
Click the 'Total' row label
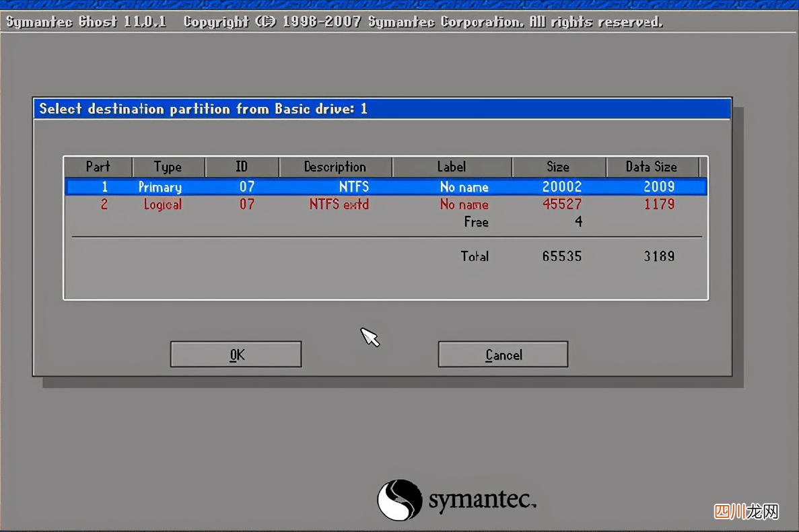(475, 256)
